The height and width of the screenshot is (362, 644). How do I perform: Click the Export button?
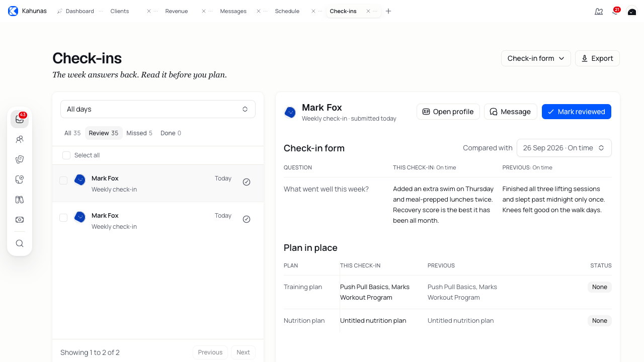coord(597,58)
